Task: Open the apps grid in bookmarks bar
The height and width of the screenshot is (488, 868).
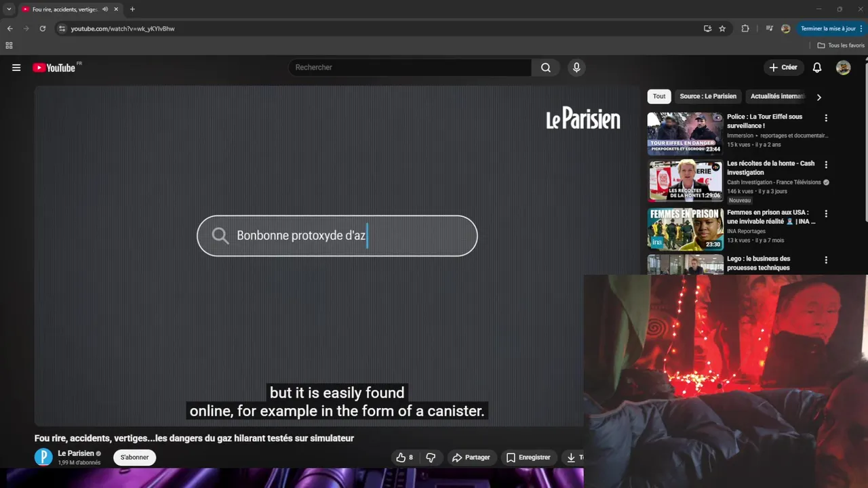Action: pyautogui.click(x=9, y=45)
